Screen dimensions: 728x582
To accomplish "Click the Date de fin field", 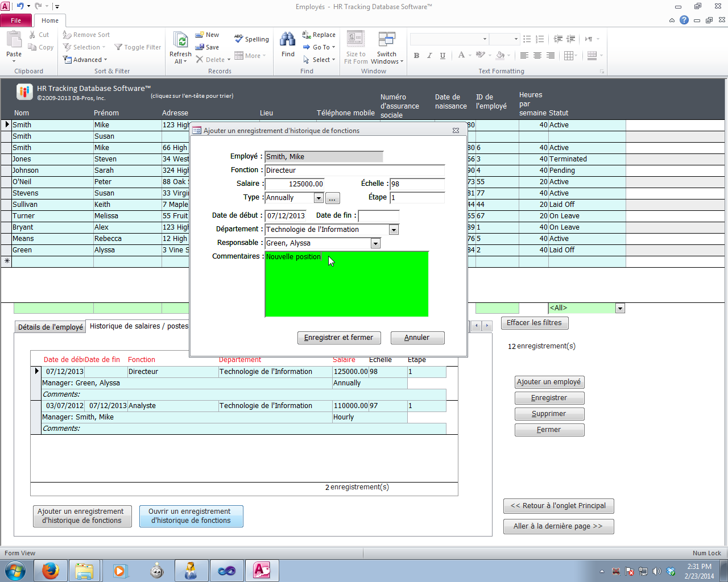I will (379, 216).
